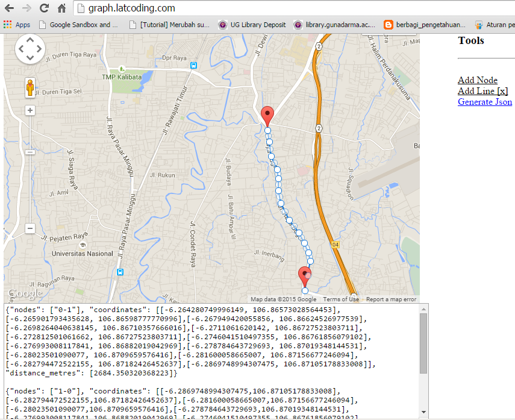This screenshot has width=515, height=420.
Task: Click the 'Jl. Rukun' street label
Action: point(163,175)
